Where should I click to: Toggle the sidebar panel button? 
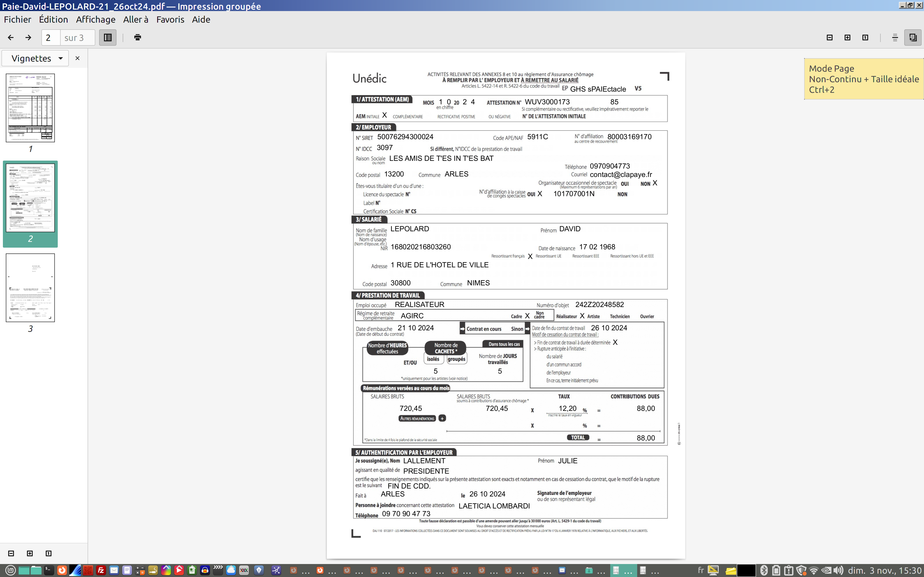[108, 38]
